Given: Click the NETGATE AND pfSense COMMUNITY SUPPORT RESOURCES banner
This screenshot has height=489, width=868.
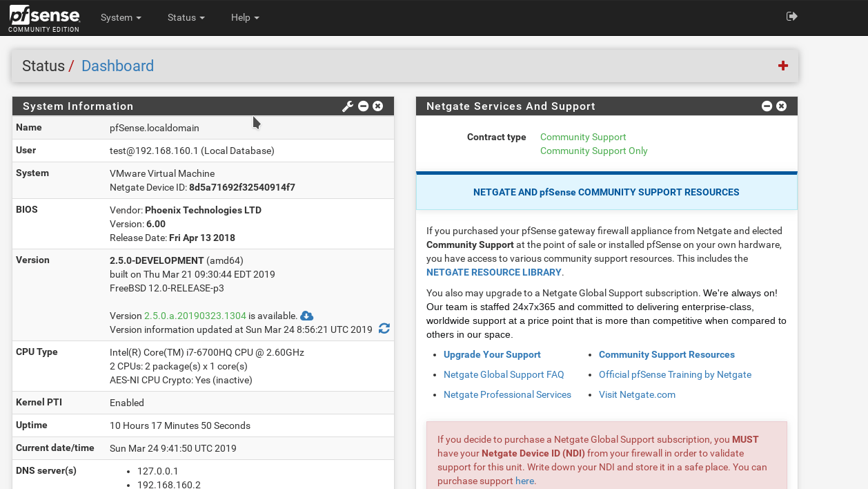Looking at the screenshot, I should coord(606,192).
